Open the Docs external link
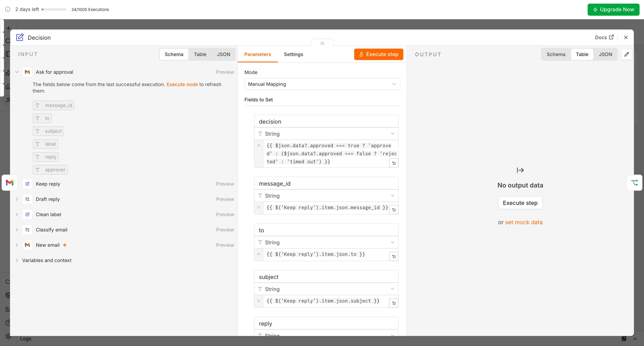The width and height of the screenshot is (644, 346). coord(604,37)
